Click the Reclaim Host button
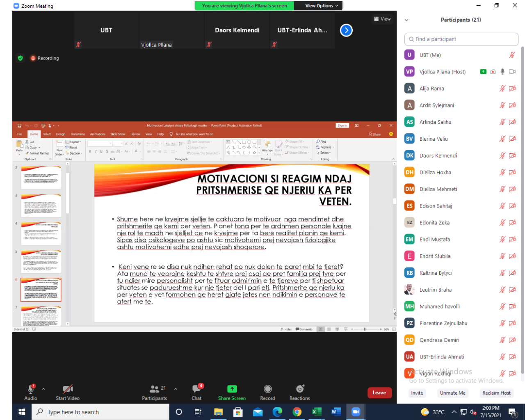This screenshot has height=420, width=525. pos(496,393)
